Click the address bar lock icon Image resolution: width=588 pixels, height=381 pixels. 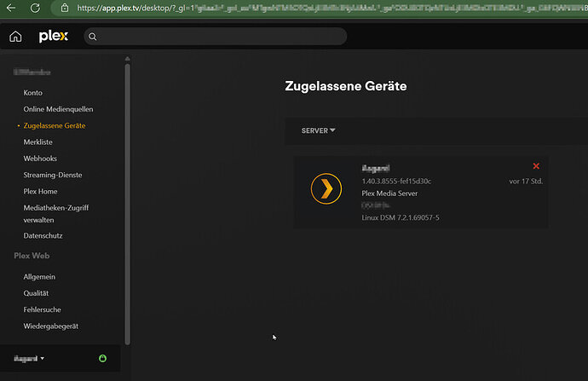65,8
